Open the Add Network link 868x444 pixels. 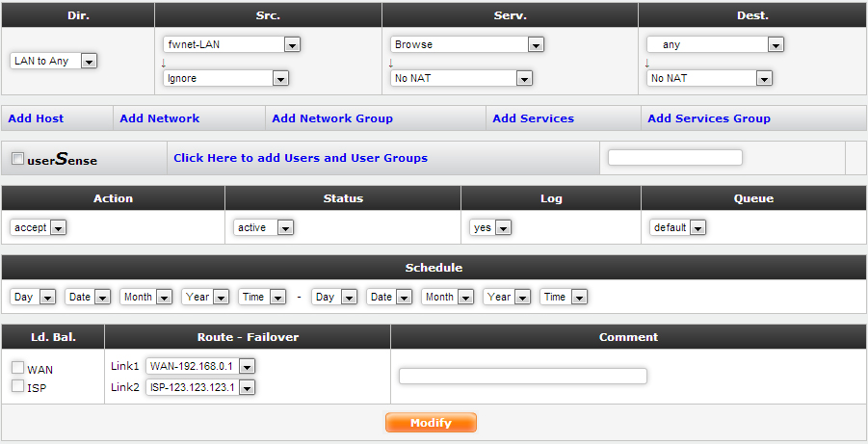coord(159,118)
